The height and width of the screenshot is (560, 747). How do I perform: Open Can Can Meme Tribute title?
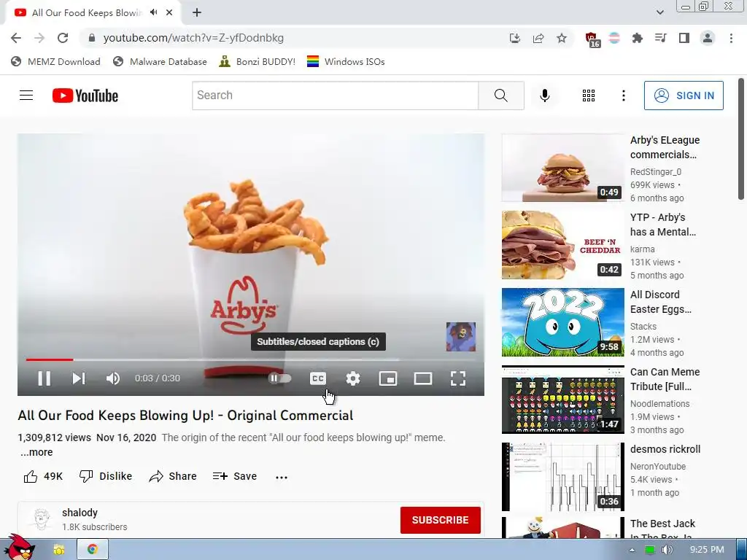(665, 379)
